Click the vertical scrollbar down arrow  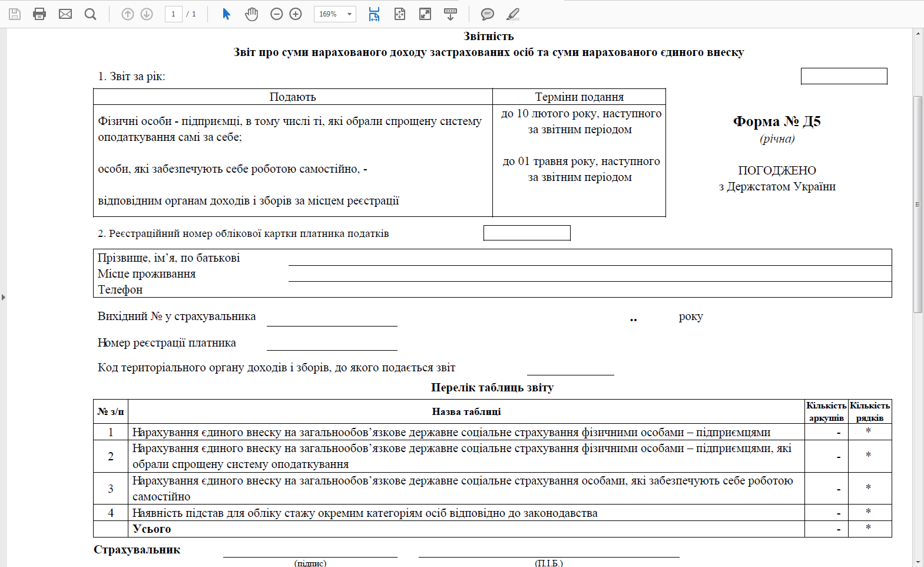918,562
